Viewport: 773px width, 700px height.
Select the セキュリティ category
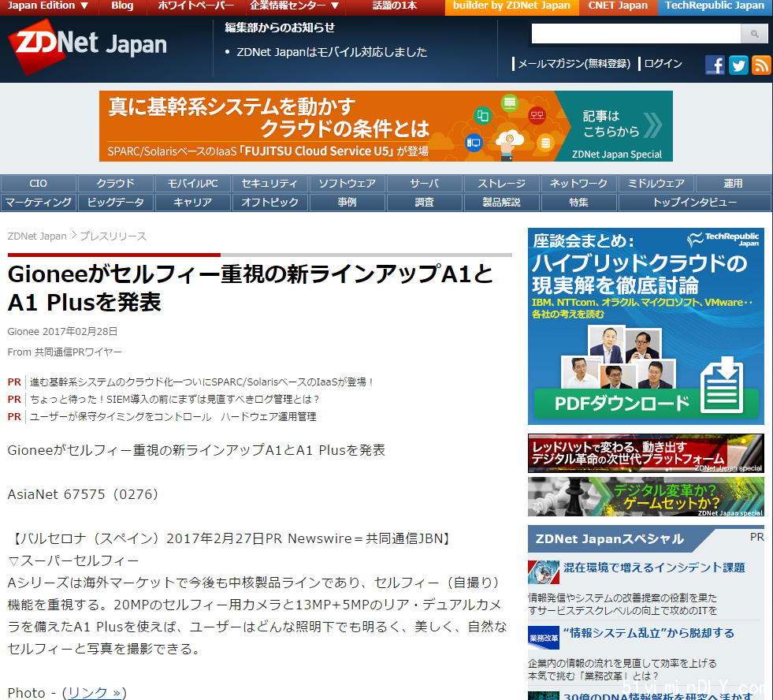pyautogui.click(x=269, y=184)
